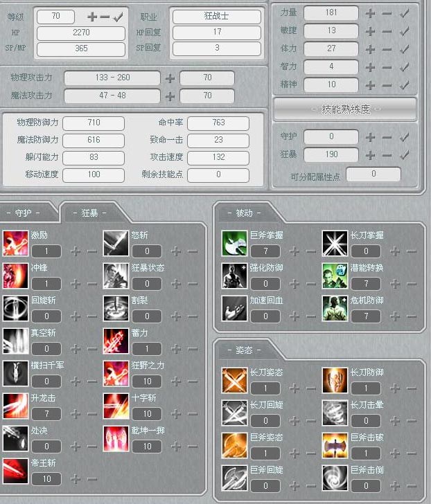
Task: Confirm level with the 等级 checkmark
Action: 118,17
